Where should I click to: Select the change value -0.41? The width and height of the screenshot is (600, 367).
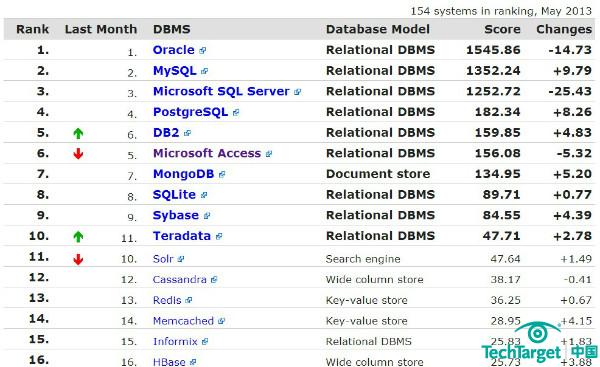pos(578,280)
